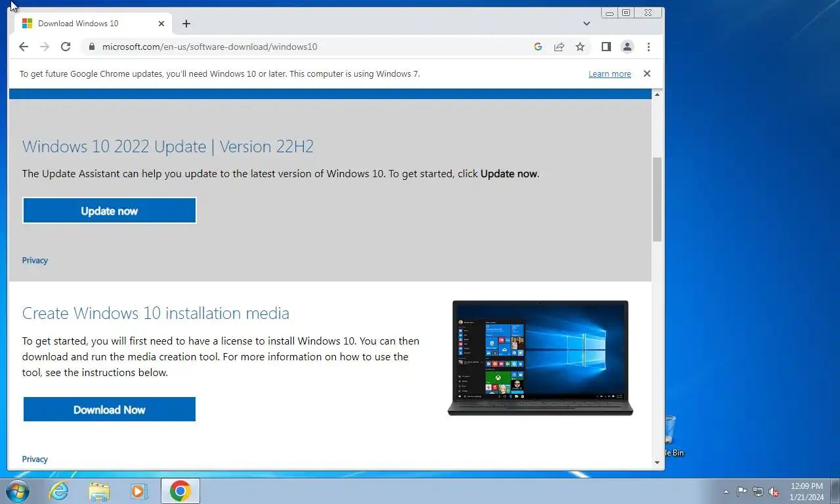Bookmark this page with star icon
Image resolution: width=840 pixels, height=504 pixels.
[x=580, y=47]
